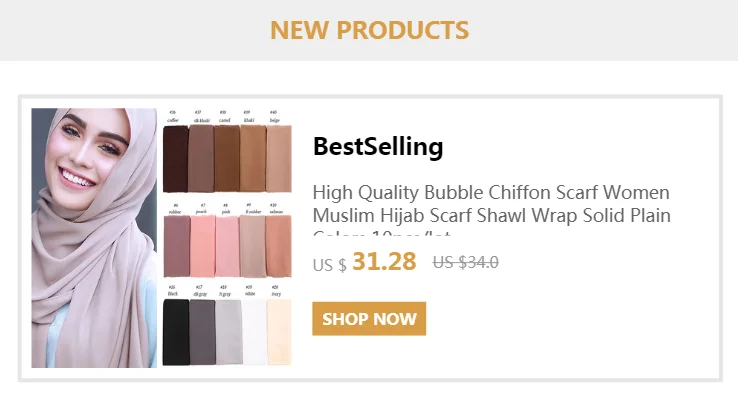The image size is (738, 418).
Task: Click the SHOP NOW button
Action: coord(369,319)
